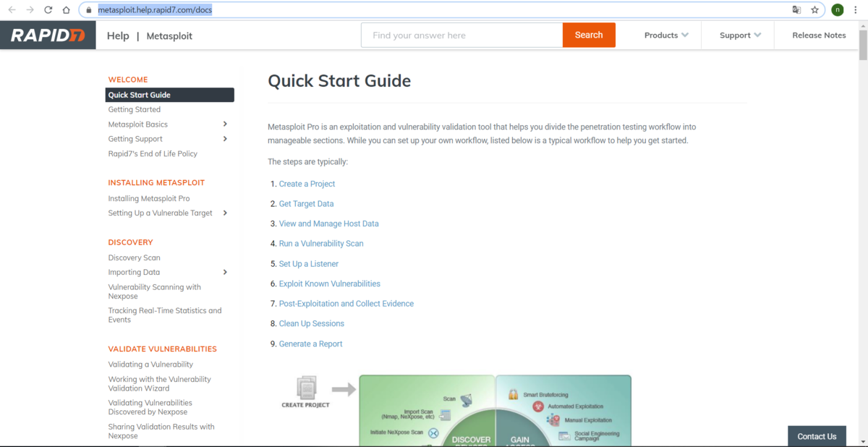Follow Post-Exploitation and Collect Evidence link

click(346, 304)
